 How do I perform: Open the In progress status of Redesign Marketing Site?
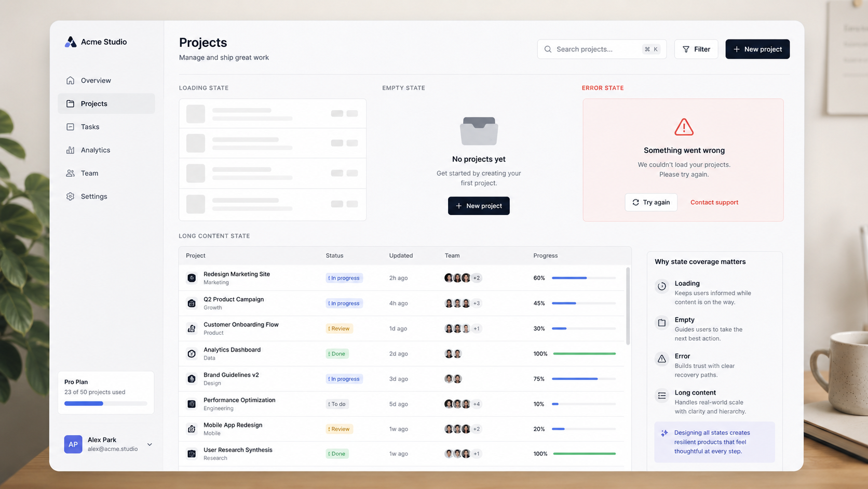click(x=344, y=278)
